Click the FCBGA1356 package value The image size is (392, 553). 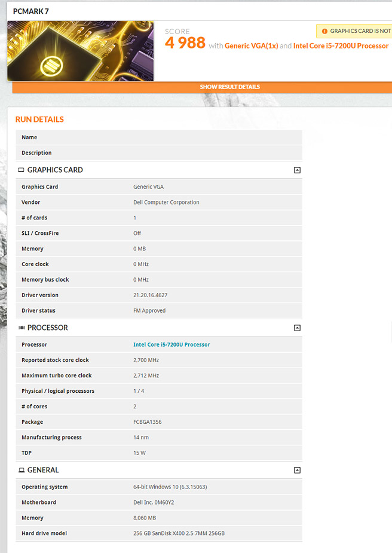(148, 422)
